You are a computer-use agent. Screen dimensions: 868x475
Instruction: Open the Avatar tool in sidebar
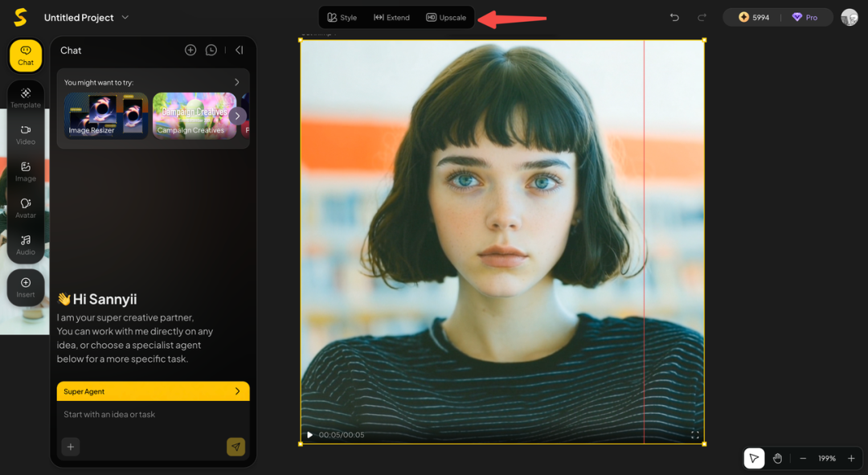point(26,208)
